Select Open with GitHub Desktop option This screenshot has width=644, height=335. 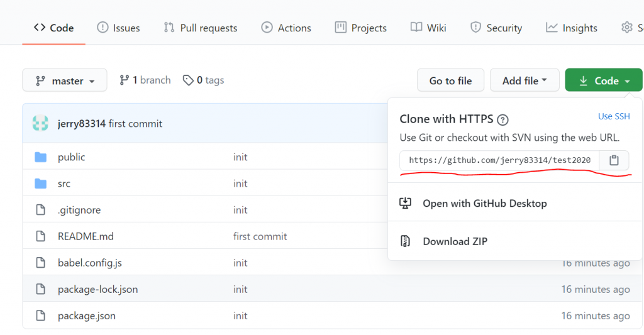[x=484, y=204]
